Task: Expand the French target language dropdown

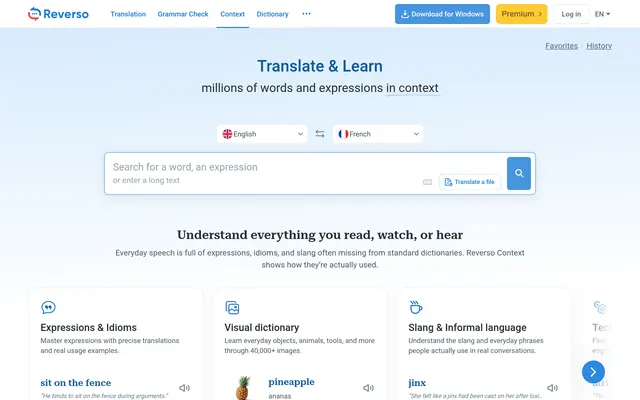Action: pos(378,134)
